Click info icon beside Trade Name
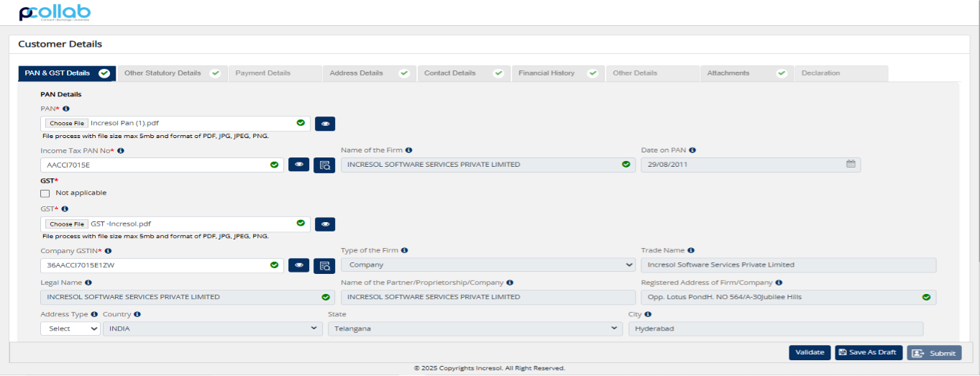 pyautogui.click(x=691, y=251)
